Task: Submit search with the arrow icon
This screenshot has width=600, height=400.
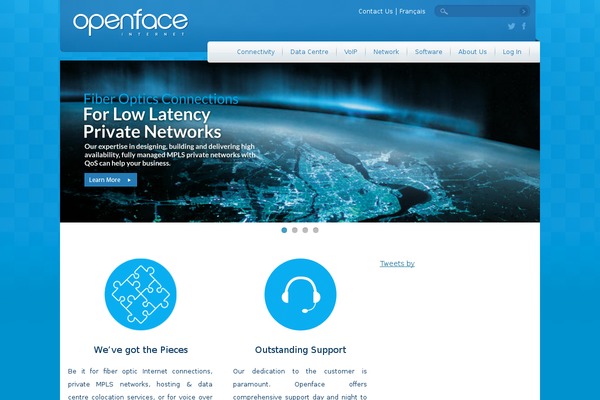Action: coord(523,11)
